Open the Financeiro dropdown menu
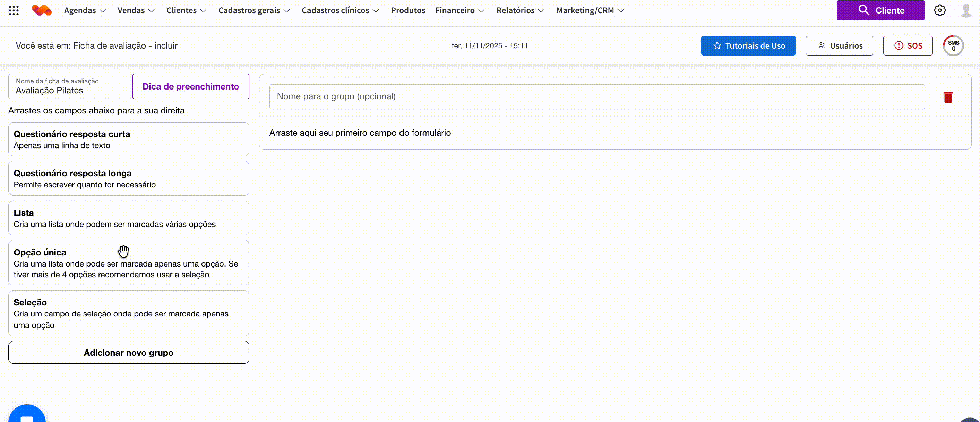Screen dimensions: 980x422 (x=459, y=10)
